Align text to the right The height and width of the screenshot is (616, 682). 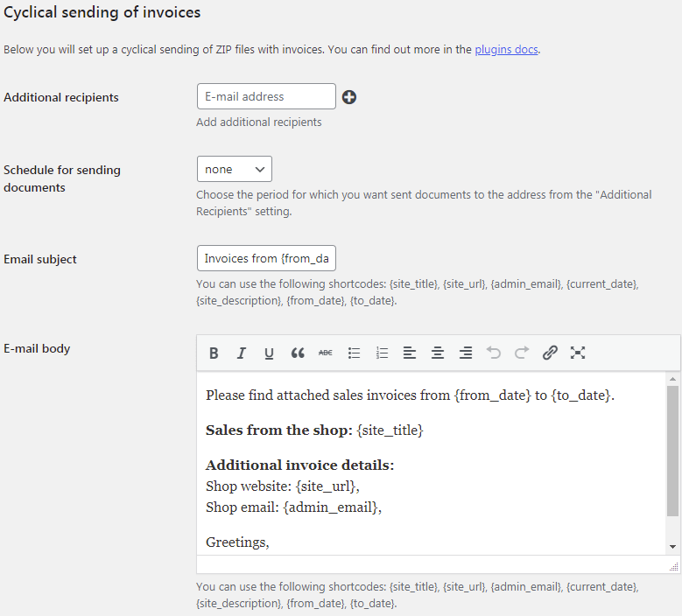click(x=466, y=353)
